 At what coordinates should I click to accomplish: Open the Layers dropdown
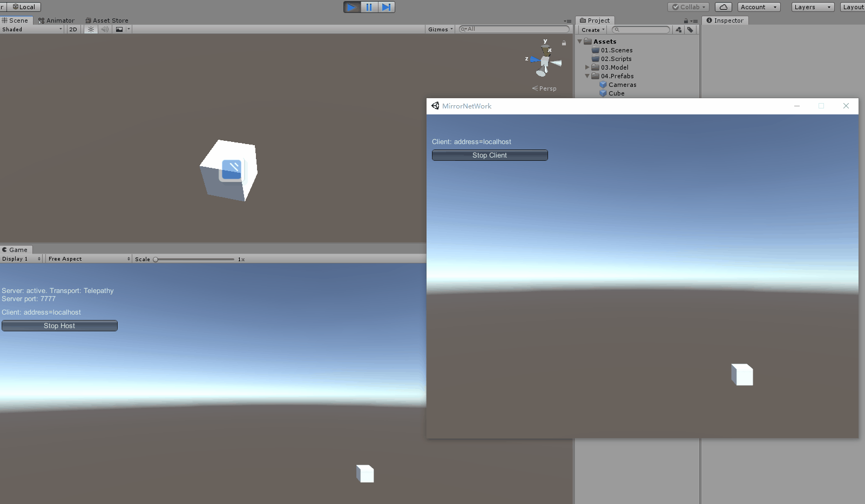[x=812, y=7]
